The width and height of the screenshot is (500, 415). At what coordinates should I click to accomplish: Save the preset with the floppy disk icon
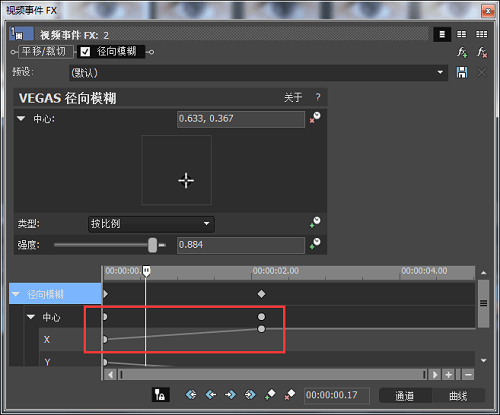coord(462,72)
